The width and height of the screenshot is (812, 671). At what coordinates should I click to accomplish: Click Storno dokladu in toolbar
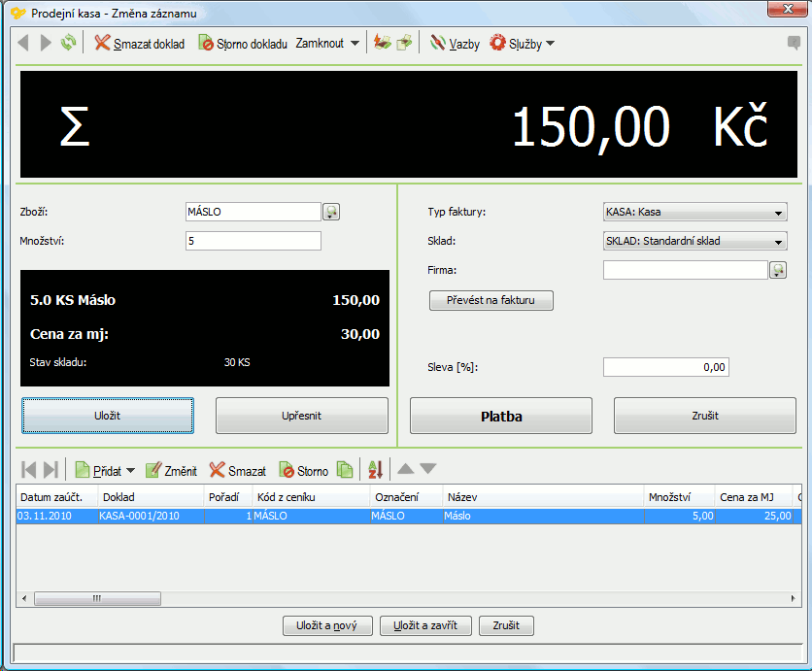[243, 44]
